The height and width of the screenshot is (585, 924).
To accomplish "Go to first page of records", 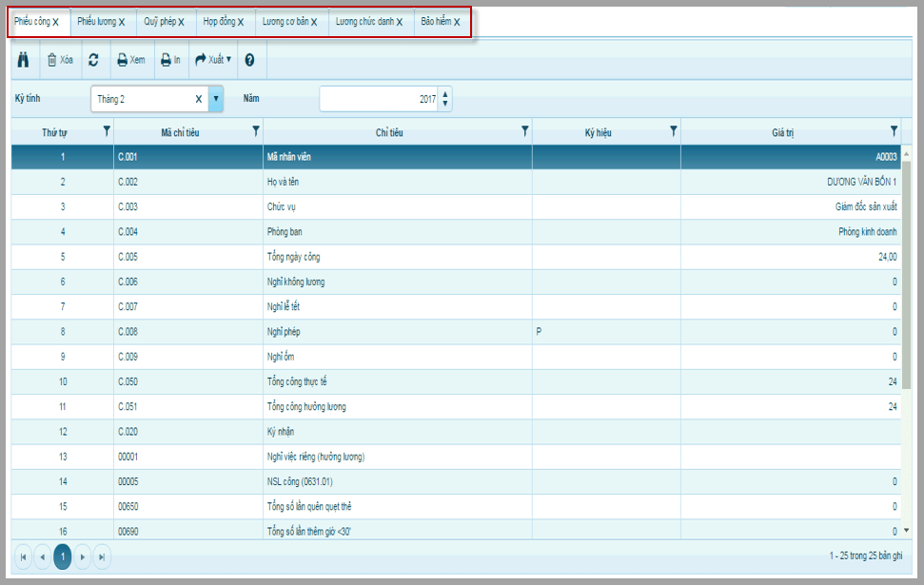I will coord(23,556).
